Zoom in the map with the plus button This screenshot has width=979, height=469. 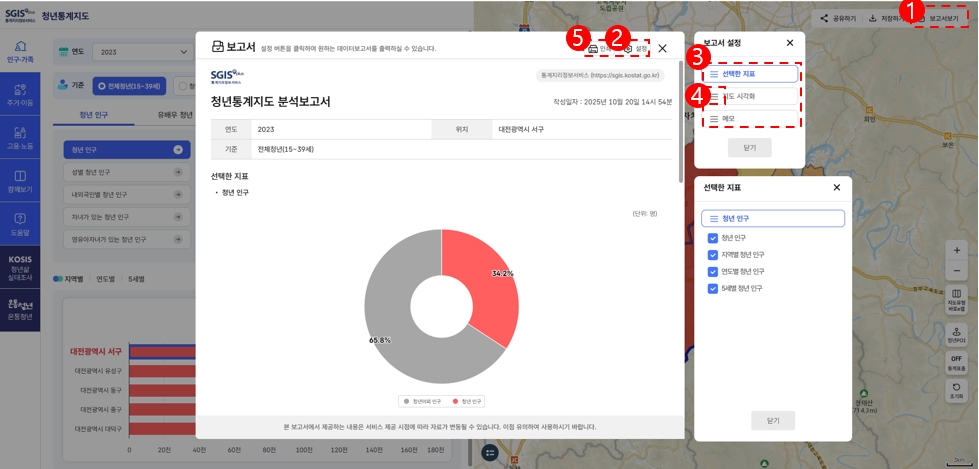pyautogui.click(x=957, y=250)
